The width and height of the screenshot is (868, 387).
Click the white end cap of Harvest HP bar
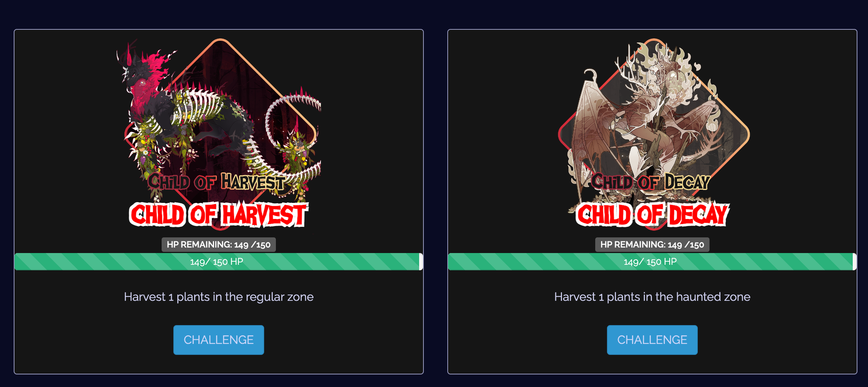click(421, 262)
